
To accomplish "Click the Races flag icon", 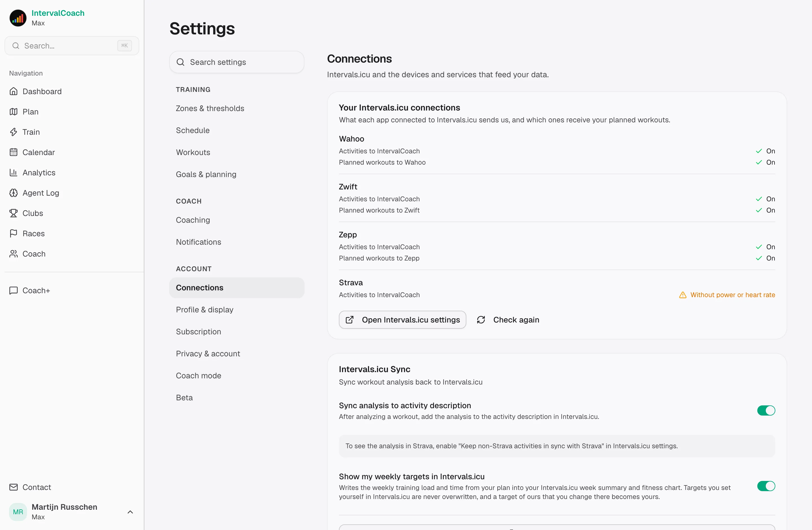I will click(x=13, y=233).
